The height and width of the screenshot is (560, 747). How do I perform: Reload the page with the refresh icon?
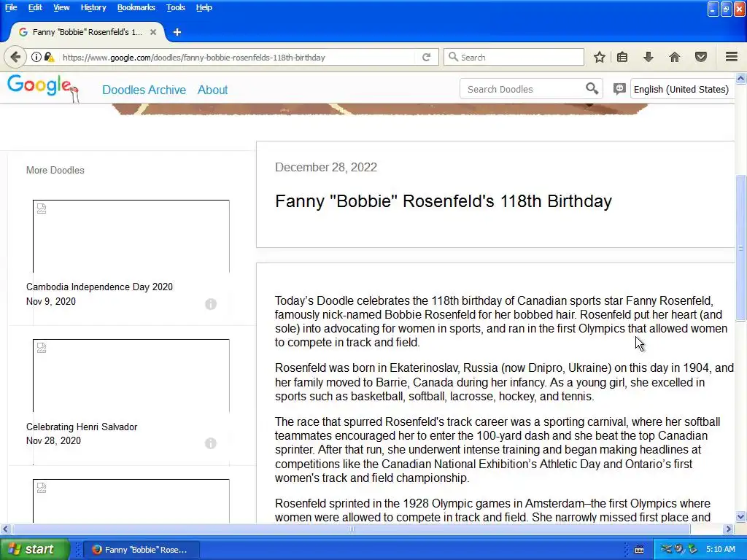(x=426, y=57)
